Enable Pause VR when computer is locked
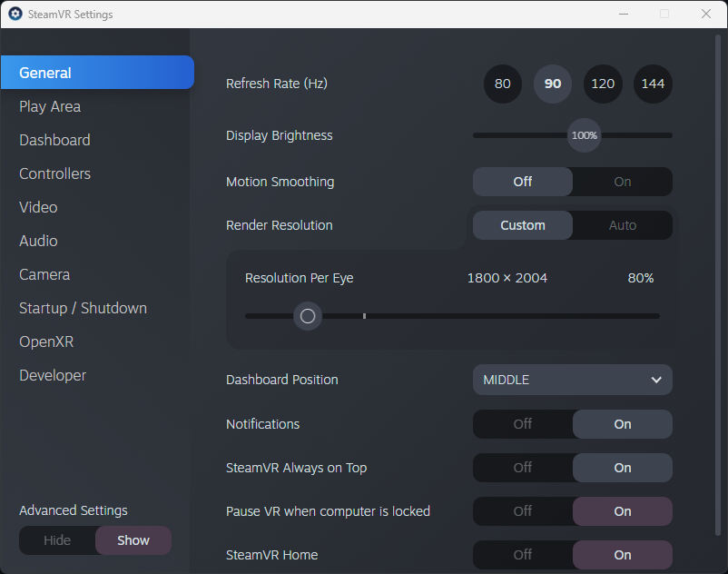The height and width of the screenshot is (574, 728). click(623, 511)
